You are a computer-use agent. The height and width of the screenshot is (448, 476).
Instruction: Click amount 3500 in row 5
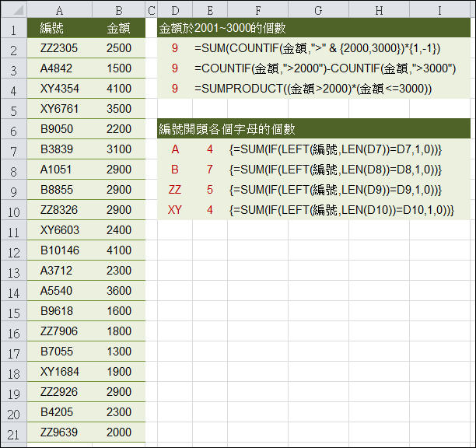[119, 109]
